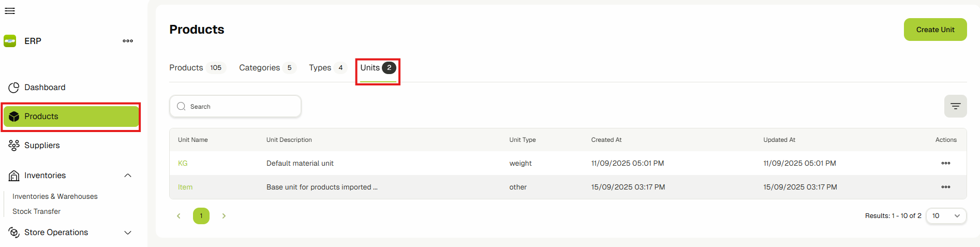Collapse the Inventories section
This screenshot has width=980, height=247.
[x=128, y=176]
